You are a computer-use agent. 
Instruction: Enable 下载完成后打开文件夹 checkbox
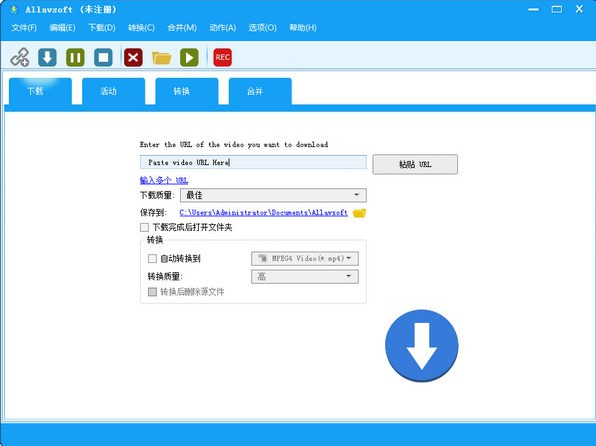point(144,227)
